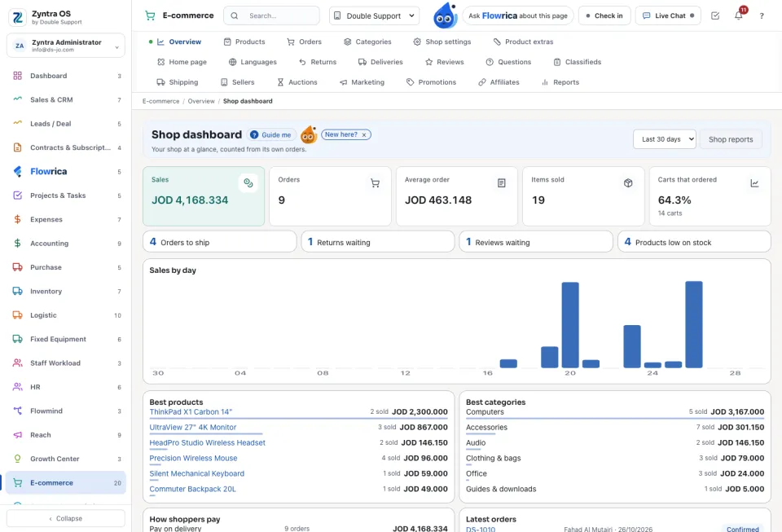Click the Sales & CRM icon
Screen dimensions: 782x532
tap(17, 99)
